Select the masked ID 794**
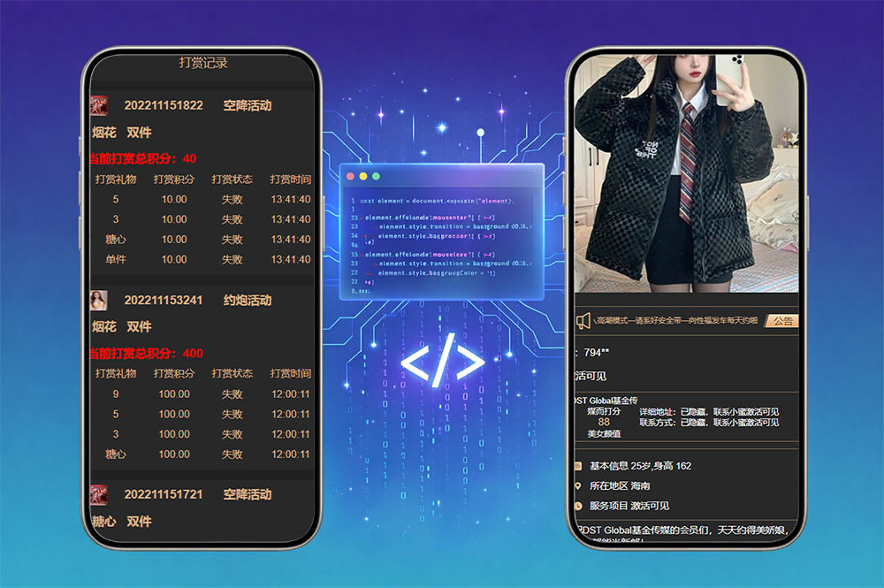Viewport: 884px width, 588px height. click(597, 352)
